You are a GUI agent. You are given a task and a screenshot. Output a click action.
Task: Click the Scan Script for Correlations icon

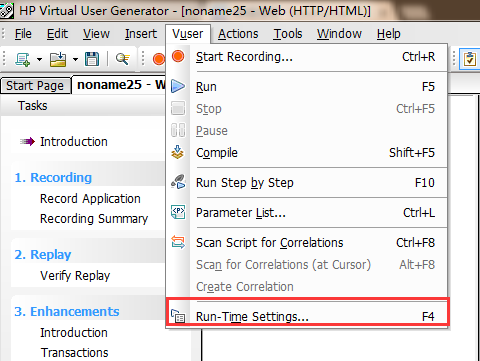(x=178, y=242)
